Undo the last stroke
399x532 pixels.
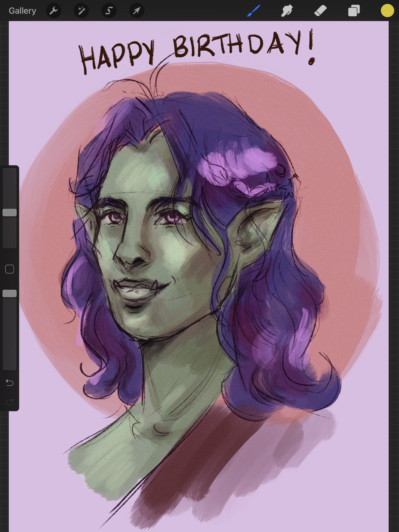(10, 383)
